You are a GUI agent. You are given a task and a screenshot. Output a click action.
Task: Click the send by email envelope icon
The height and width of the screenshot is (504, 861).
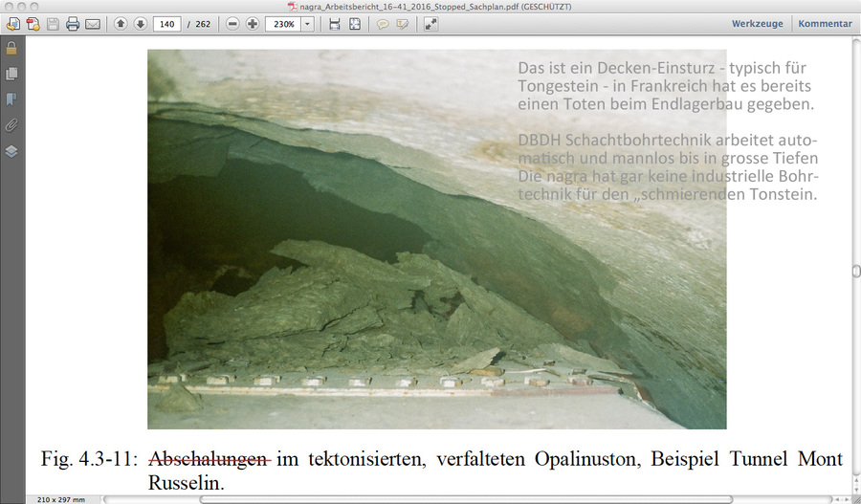pos(93,24)
